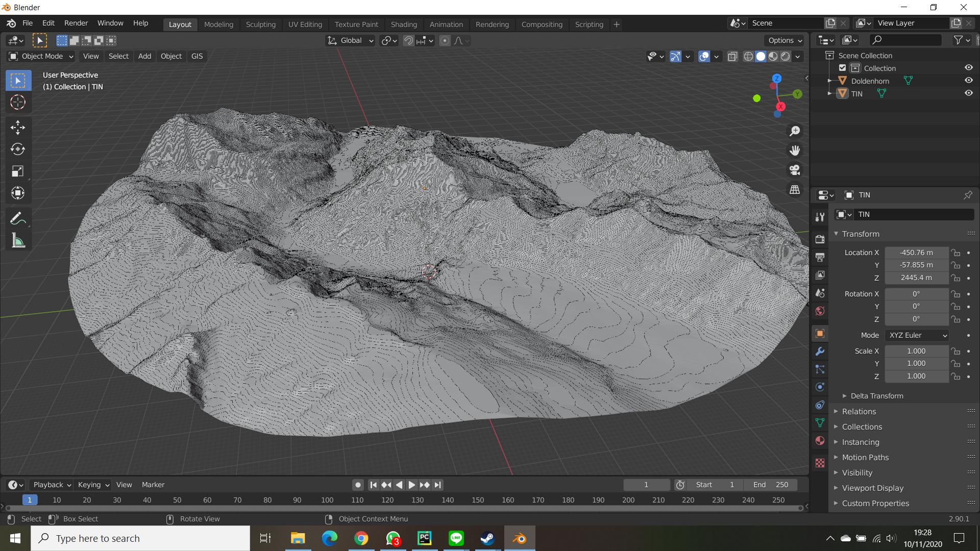Open the outliner filter dropdown
Image resolution: width=980 pixels, height=551 pixels.
pyautogui.click(x=962, y=40)
